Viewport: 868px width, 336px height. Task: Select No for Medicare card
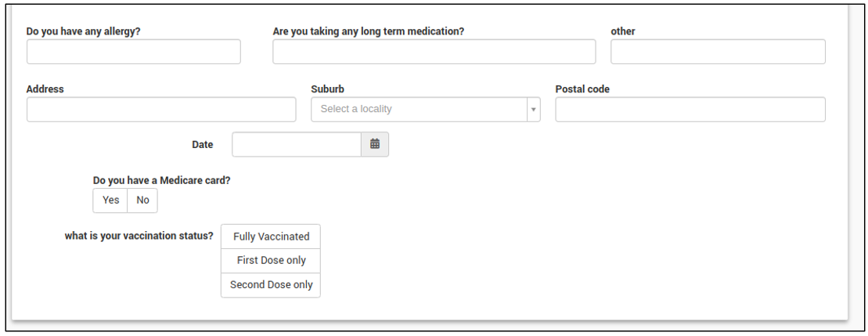click(x=142, y=201)
